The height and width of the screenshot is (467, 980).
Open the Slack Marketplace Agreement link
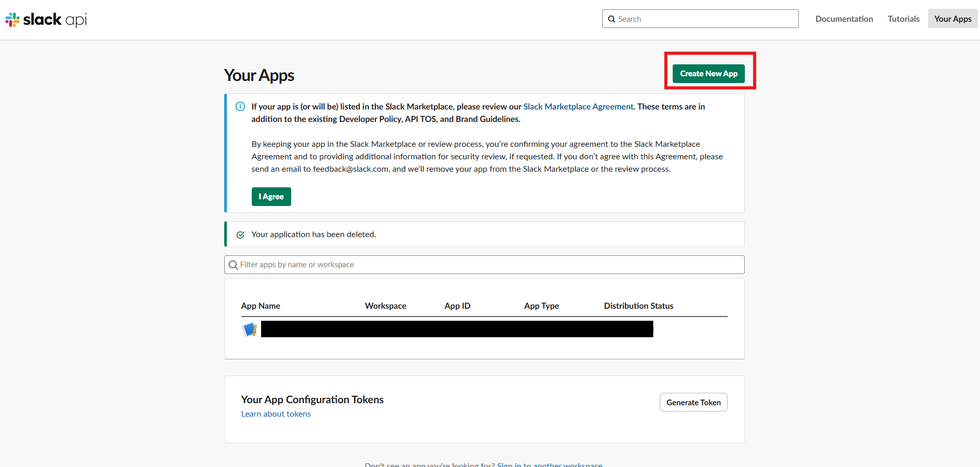click(x=578, y=106)
